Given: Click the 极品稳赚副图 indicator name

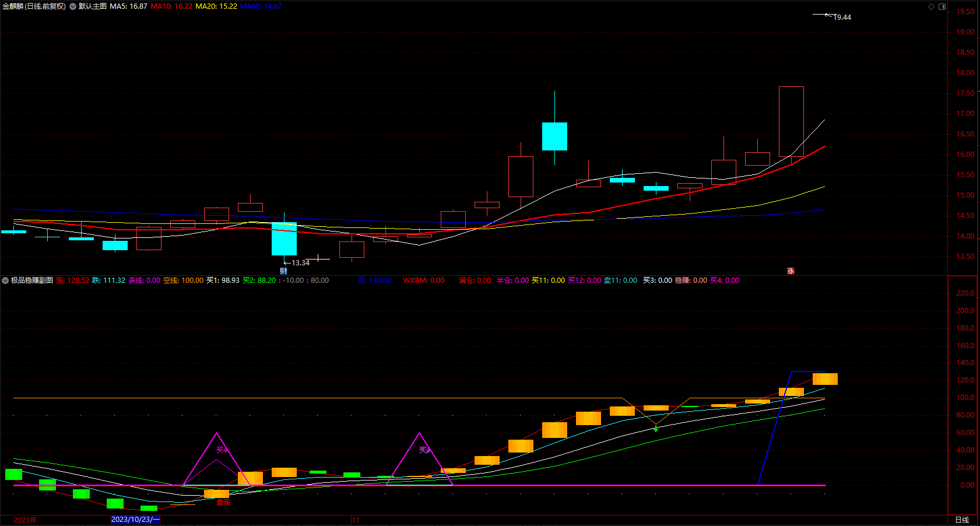Looking at the screenshot, I should 32,280.
